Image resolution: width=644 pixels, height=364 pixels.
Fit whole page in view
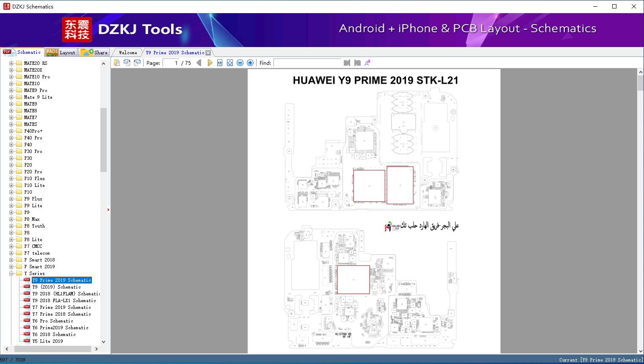pyautogui.click(x=230, y=63)
